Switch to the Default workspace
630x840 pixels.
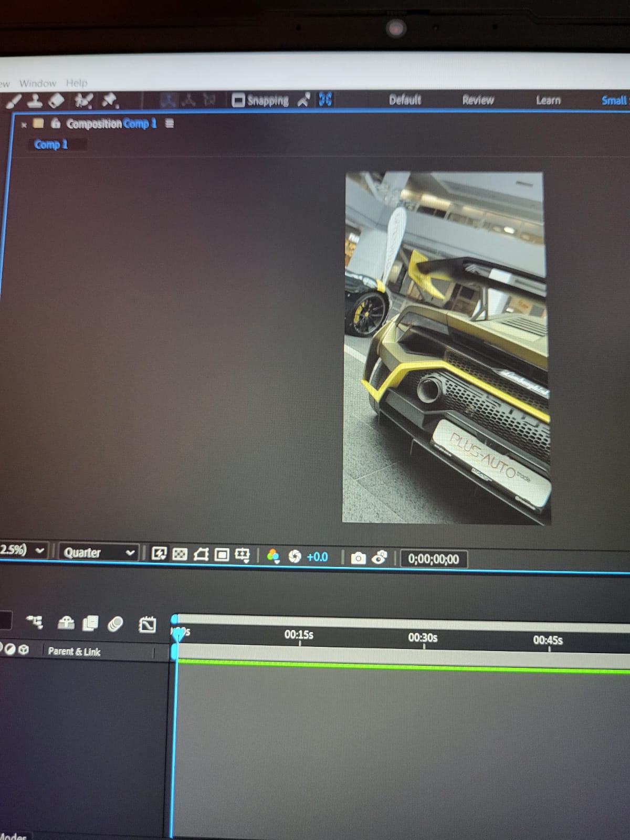point(405,100)
